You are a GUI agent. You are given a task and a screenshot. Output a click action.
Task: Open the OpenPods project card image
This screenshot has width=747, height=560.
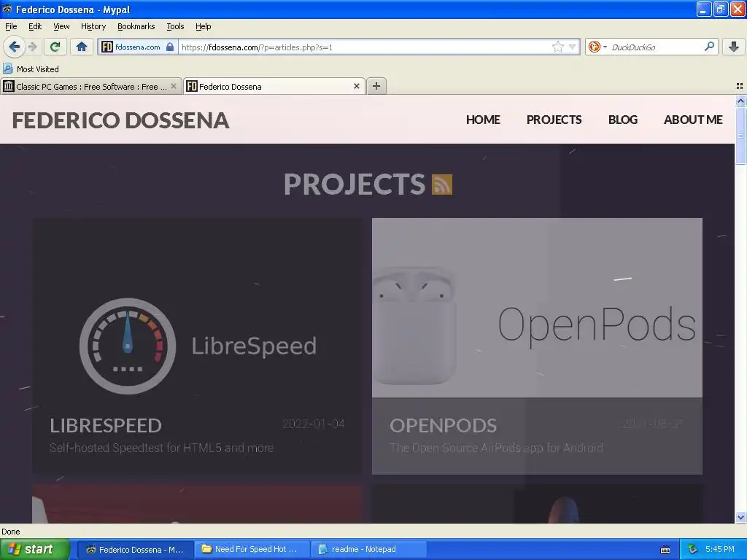pyautogui.click(x=537, y=308)
